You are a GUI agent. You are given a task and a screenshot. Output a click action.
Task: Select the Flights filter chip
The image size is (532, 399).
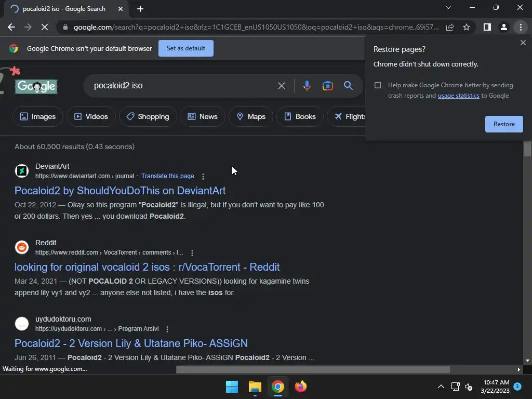click(347, 116)
